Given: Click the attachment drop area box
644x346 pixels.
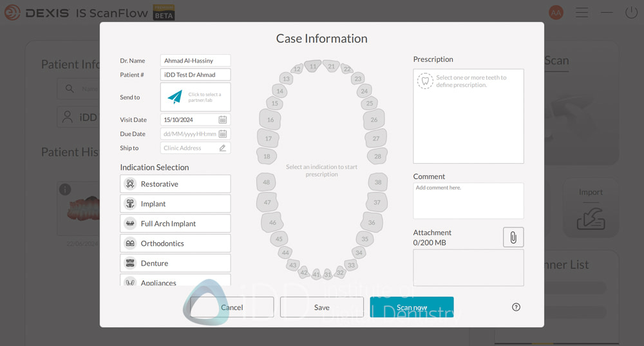Looking at the screenshot, I should coord(468,267).
